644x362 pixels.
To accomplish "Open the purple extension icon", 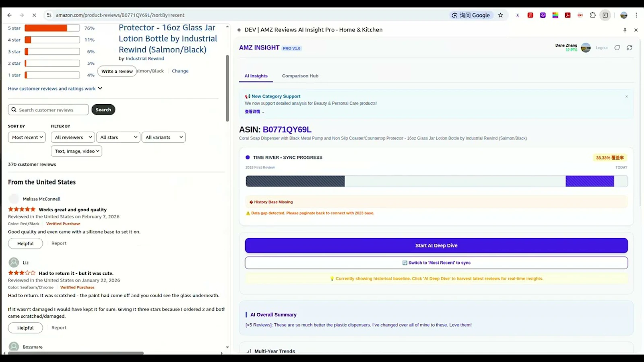I will (x=543, y=15).
